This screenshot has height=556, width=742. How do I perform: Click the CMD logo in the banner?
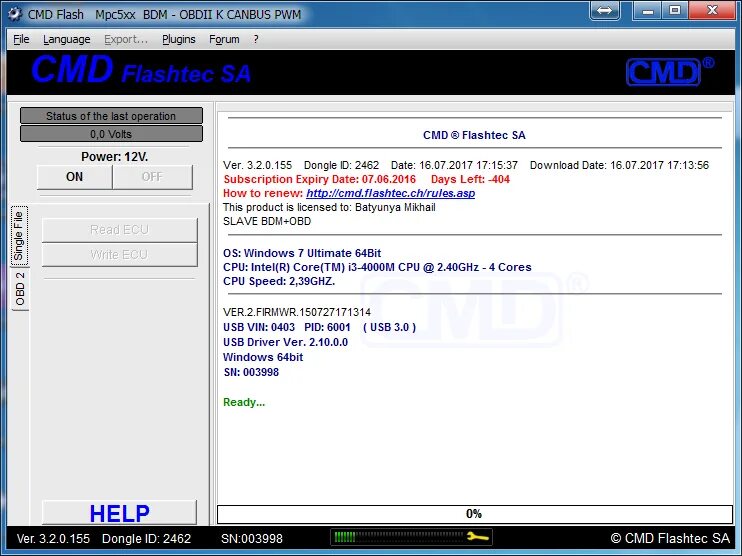(670, 72)
